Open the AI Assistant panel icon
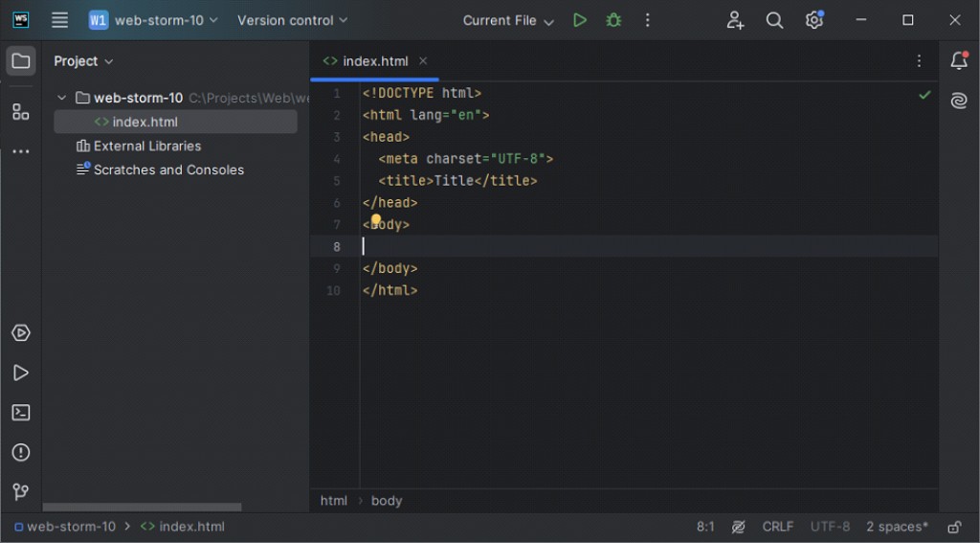 pos(959,101)
